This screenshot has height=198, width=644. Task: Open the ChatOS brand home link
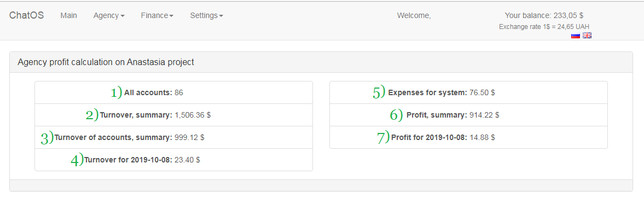pos(27,16)
